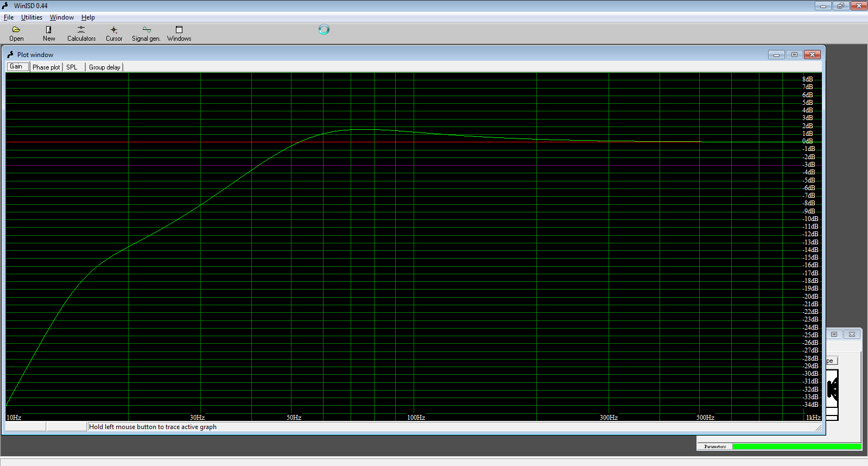Click the 8dB top axis label

point(808,79)
